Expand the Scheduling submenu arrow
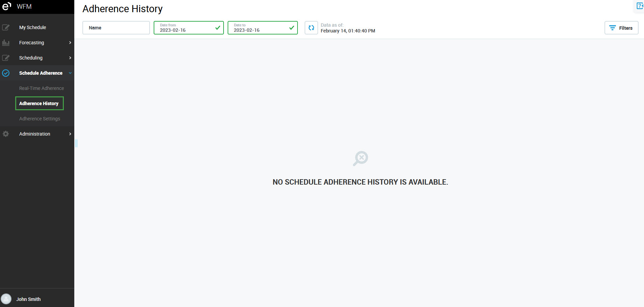Screen dimensions: 644x307 70,58
